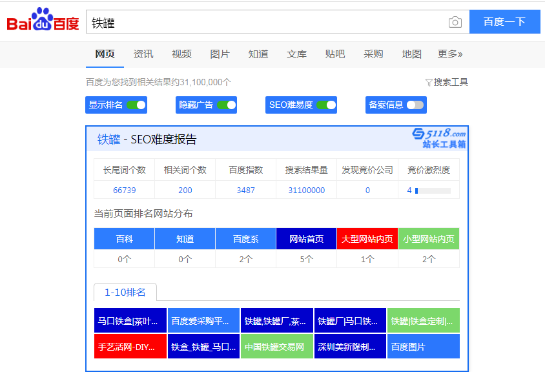The height and width of the screenshot is (392, 545).
Task: Switch to the 图片 tab
Action: (220, 54)
